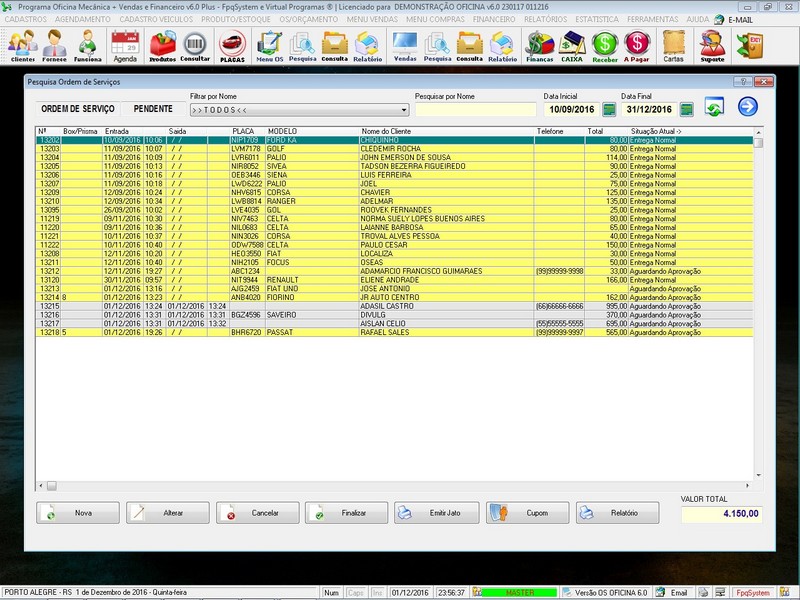Viewport: 800px width, 600px height.
Task: Click the Finalizar button
Action: (x=346, y=513)
